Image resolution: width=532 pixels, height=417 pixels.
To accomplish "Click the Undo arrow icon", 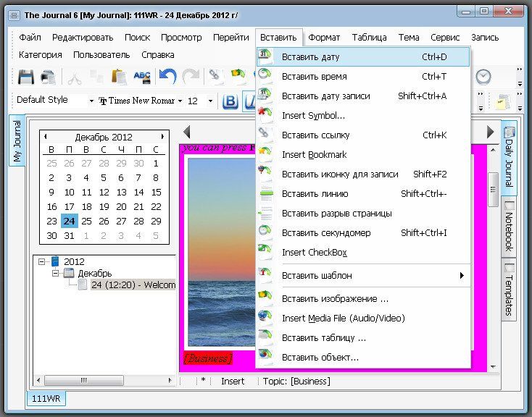I will coord(167,77).
